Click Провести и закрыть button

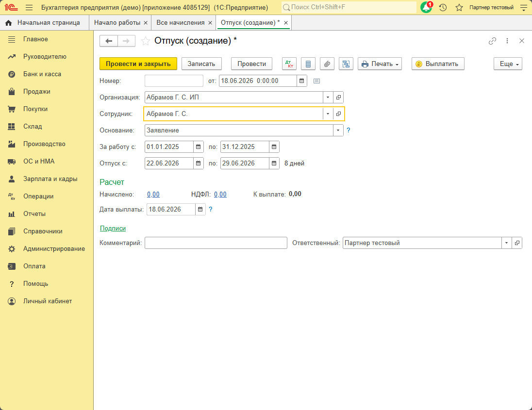(138, 64)
